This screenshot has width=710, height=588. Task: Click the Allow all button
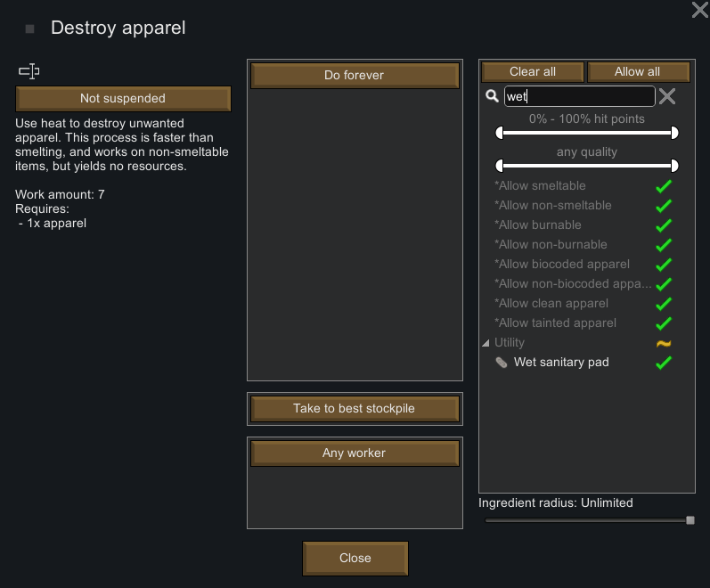point(639,71)
